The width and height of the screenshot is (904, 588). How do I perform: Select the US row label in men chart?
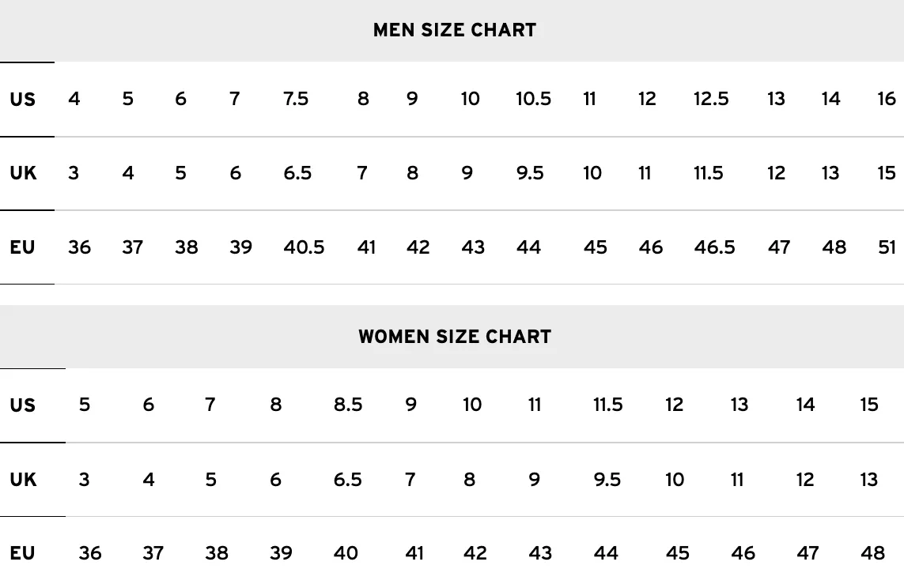click(x=22, y=99)
